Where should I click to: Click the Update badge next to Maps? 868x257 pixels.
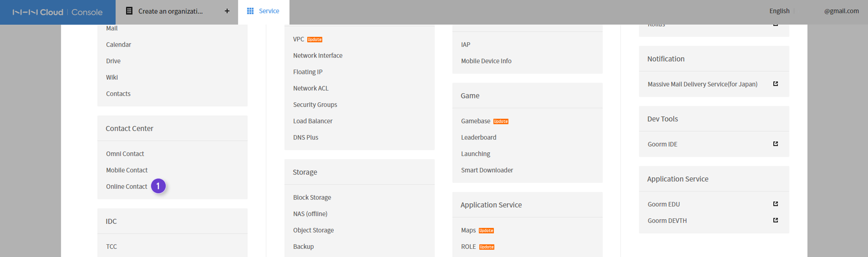[x=486, y=231]
